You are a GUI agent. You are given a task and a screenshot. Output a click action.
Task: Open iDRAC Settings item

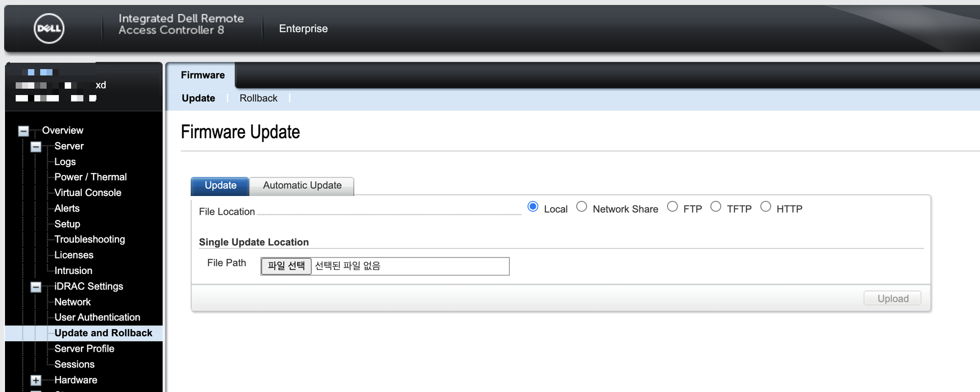[x=89, y=286]
